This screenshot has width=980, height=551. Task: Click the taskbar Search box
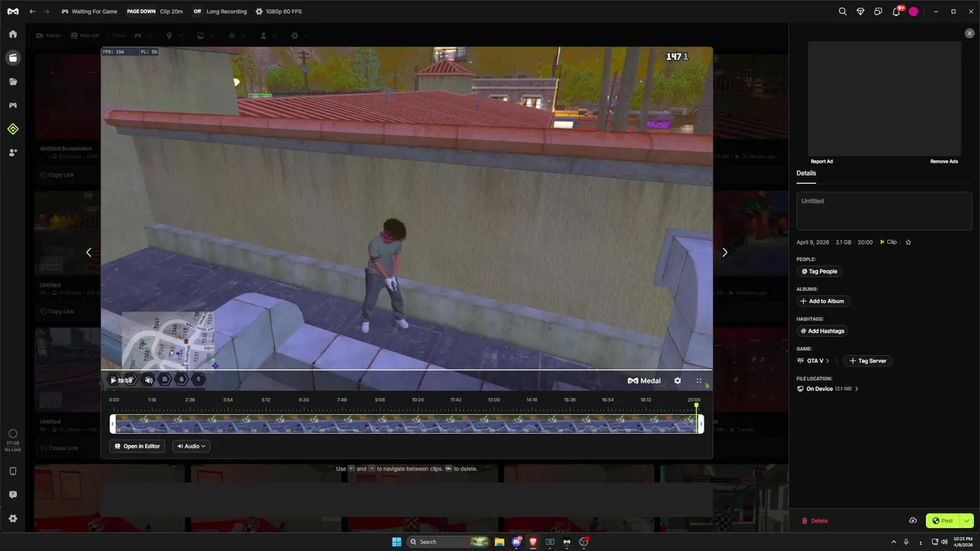pos(449,542)
